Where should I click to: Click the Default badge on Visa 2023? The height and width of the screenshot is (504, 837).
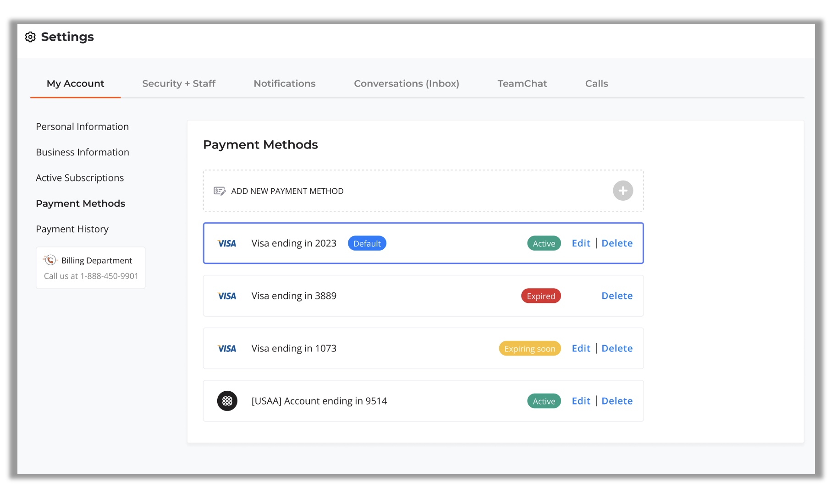coord(367,243)
